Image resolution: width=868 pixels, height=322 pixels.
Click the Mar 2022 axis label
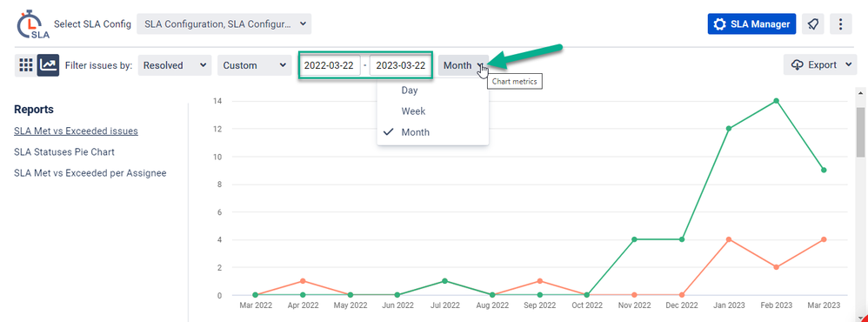[256, 305]
